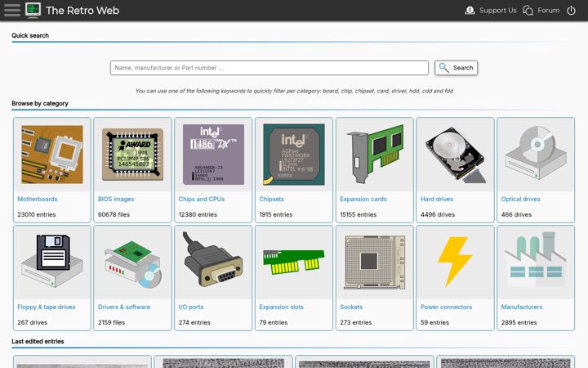Open the Manufacturers link

[x=522, y=307]
